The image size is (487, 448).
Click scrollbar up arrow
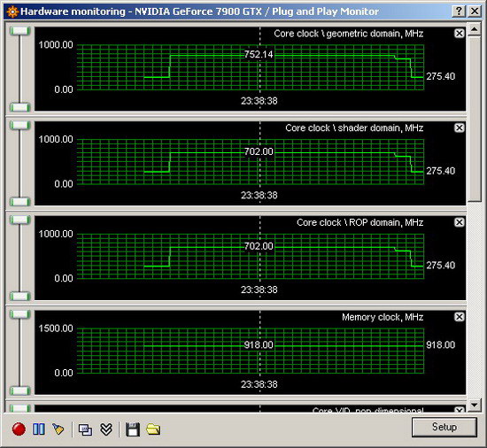click(x=475, y=29)
